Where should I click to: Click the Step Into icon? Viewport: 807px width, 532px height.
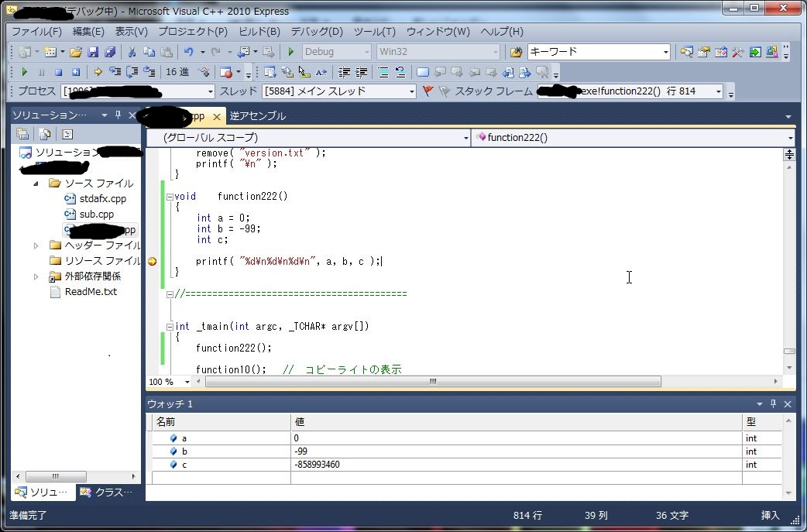click(x=115, y=72)
